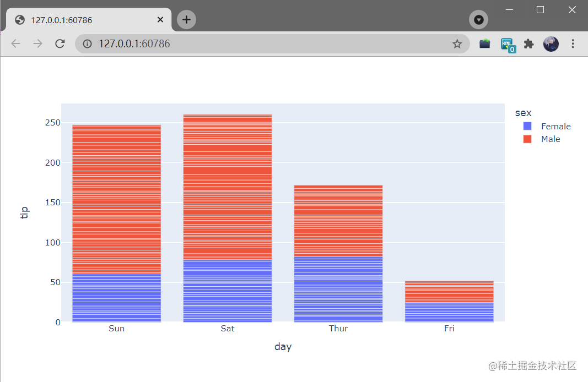Screen dimensions: 588x382
Task: Open the Chrome three-dot menu
Action: tap(573, 44)
